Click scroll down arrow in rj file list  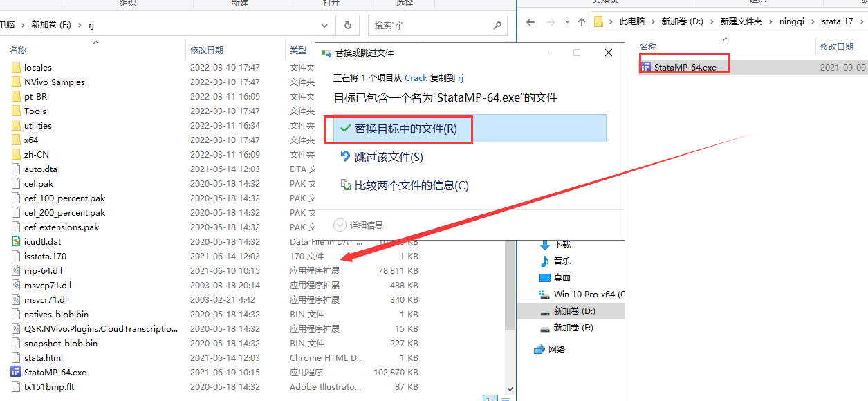click(510, 389)
